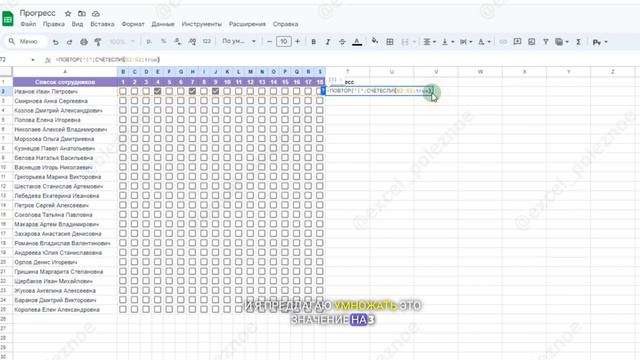Move the document with the folder icon

click(82, 13)
